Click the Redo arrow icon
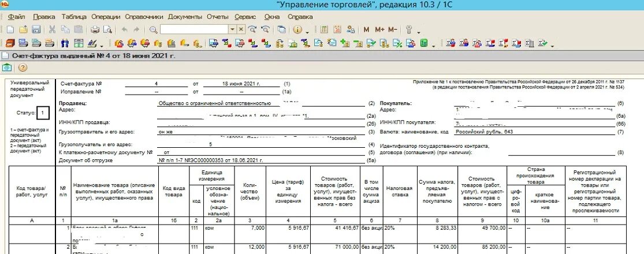The height and width of the screenshot is (254, 644). [x=136, y=29]
